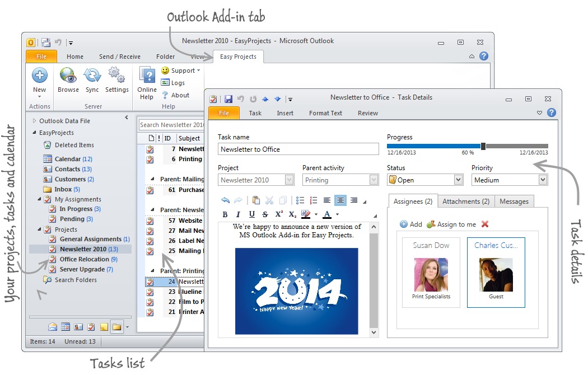Remove assignee with the red X icon
Screen dimensions: 588x375
[x=485, y=224]
